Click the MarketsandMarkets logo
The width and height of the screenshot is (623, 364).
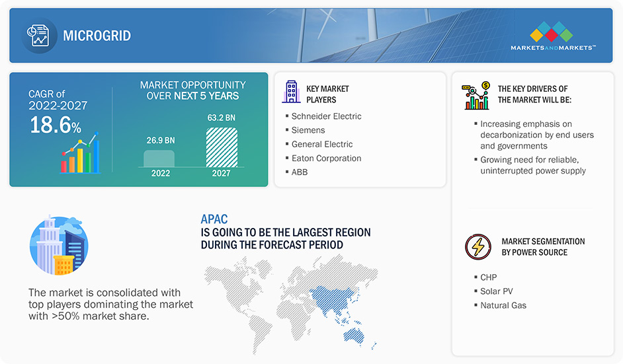553,36
